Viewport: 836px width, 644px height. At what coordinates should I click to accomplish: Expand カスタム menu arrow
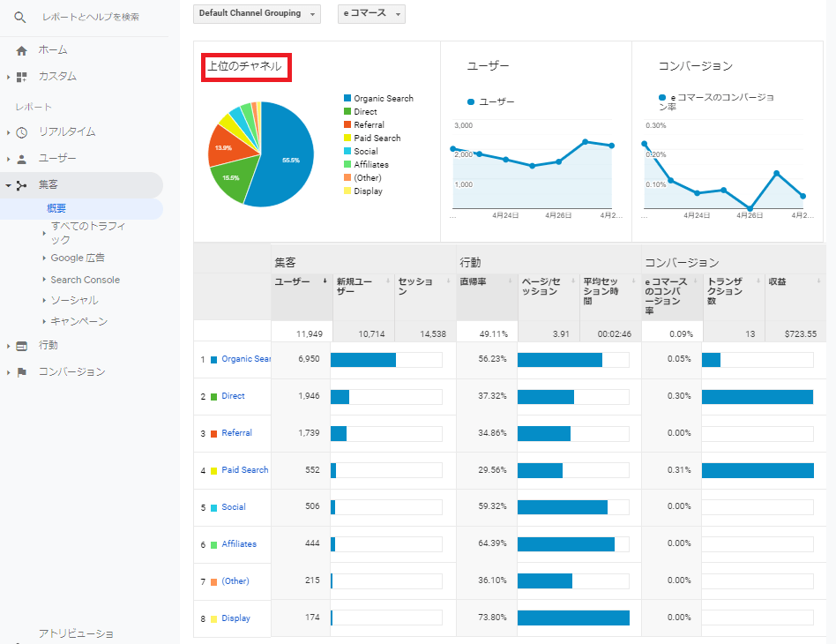pos(8,78)
